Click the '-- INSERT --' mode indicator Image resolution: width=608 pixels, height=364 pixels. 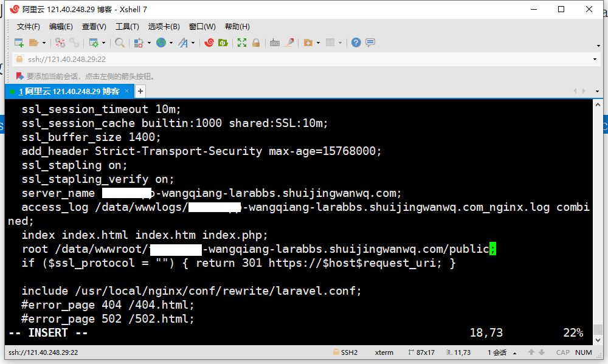click(x=48, y=332)
